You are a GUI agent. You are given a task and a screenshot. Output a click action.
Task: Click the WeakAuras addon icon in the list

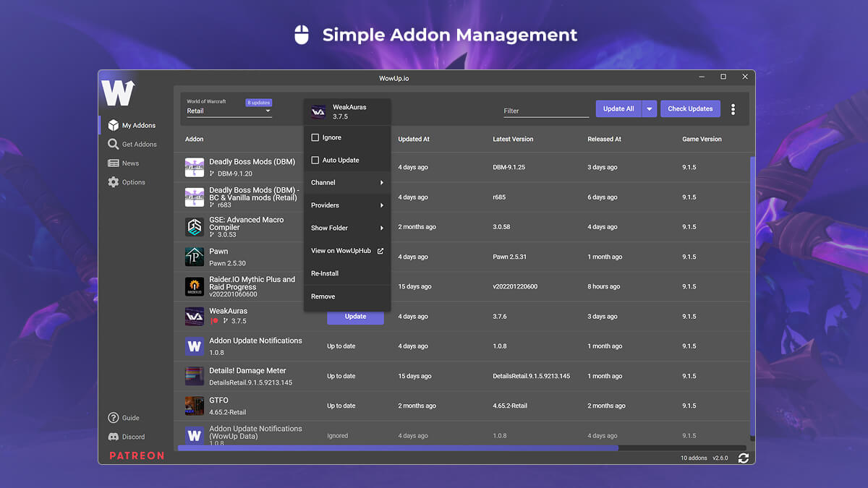tap(194, 316)
